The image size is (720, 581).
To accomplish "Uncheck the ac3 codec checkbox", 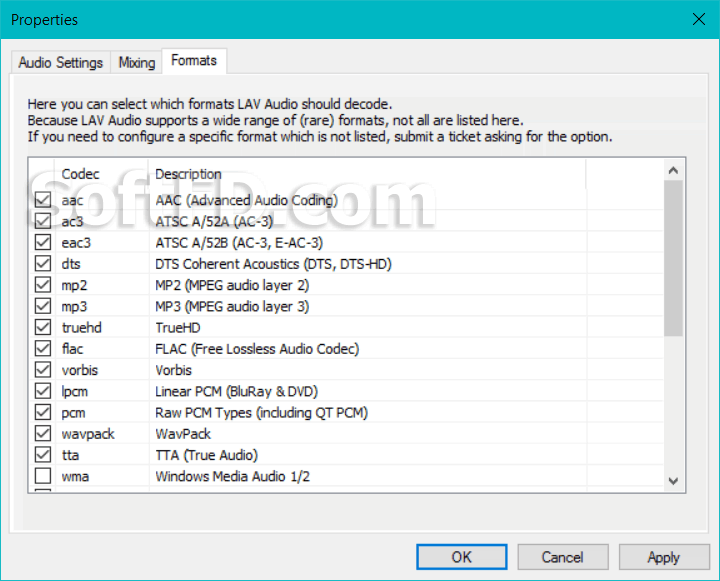I will tap(43, 221).
